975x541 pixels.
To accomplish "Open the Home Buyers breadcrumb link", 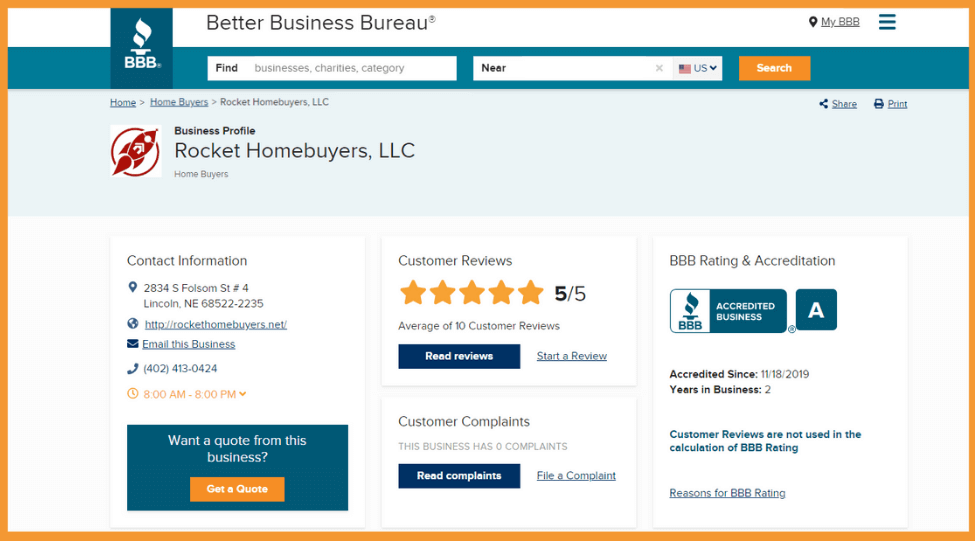I will coord(179,102).
